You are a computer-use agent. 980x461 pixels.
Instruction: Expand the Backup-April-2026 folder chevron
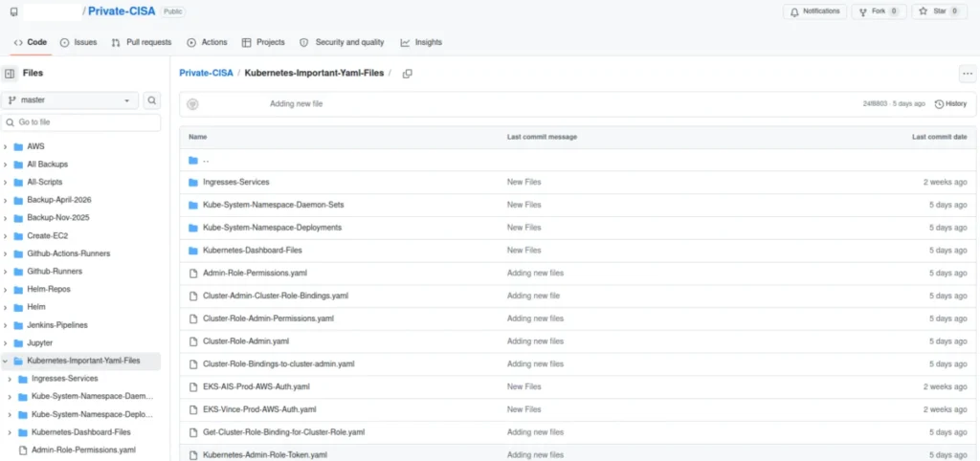(6, 200)
